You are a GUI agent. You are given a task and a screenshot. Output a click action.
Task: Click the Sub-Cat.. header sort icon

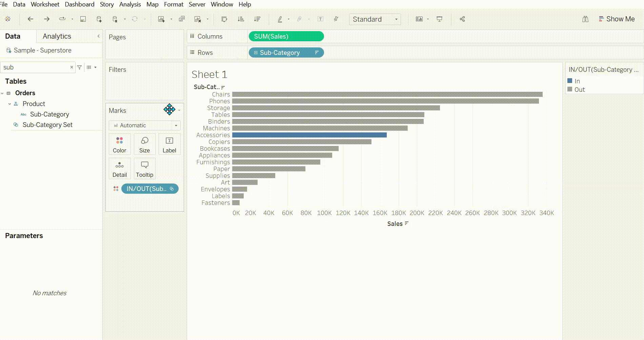[223, 87]
